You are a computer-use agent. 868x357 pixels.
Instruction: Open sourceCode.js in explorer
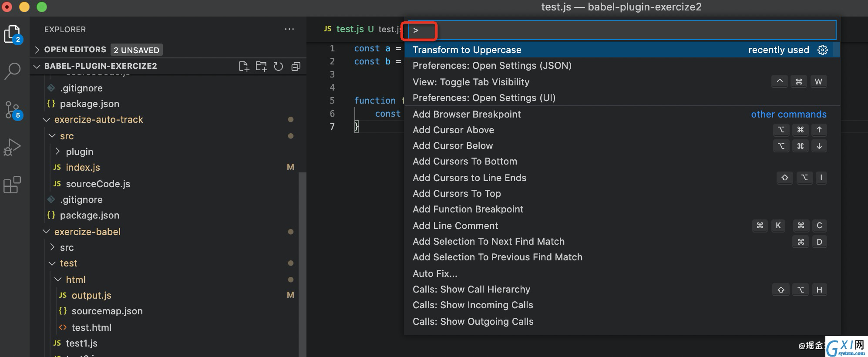tap(98, 184)
